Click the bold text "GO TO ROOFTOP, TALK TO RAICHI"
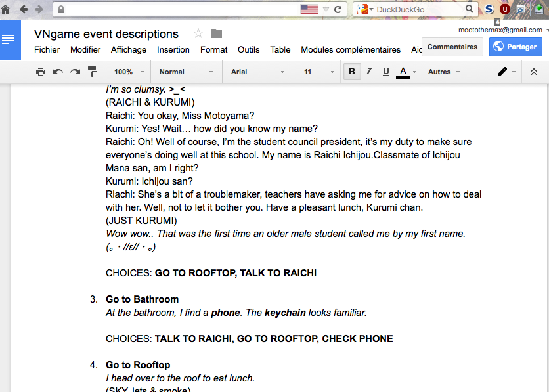 tap(236, 273)
